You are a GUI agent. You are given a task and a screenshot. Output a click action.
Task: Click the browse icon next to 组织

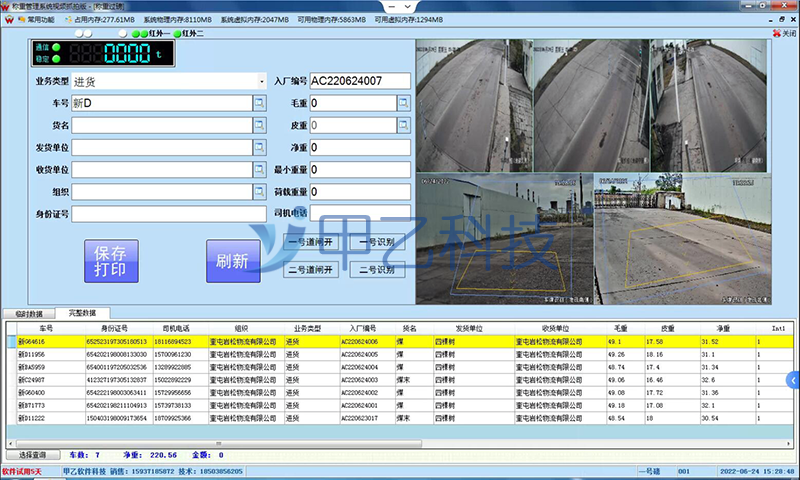(x=259, y=191)
